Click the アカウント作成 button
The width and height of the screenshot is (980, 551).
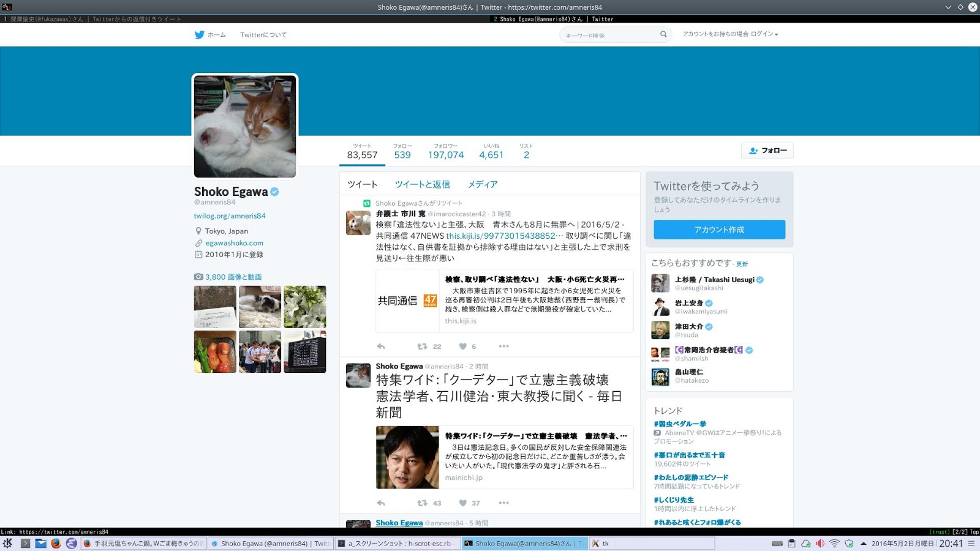point(719,230)
